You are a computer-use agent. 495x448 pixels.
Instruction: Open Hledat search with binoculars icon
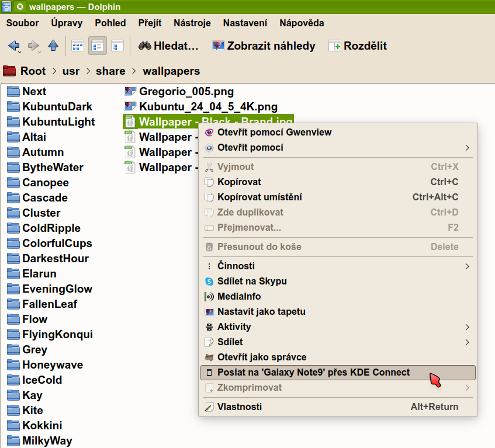tap(168, 46)
